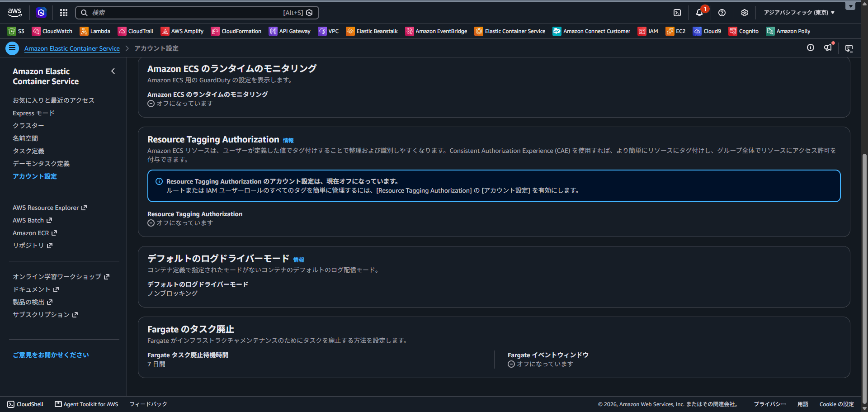Select アカウント設定 in sidebar
This screenshot has height=412, width=868.
coord(35,176)
